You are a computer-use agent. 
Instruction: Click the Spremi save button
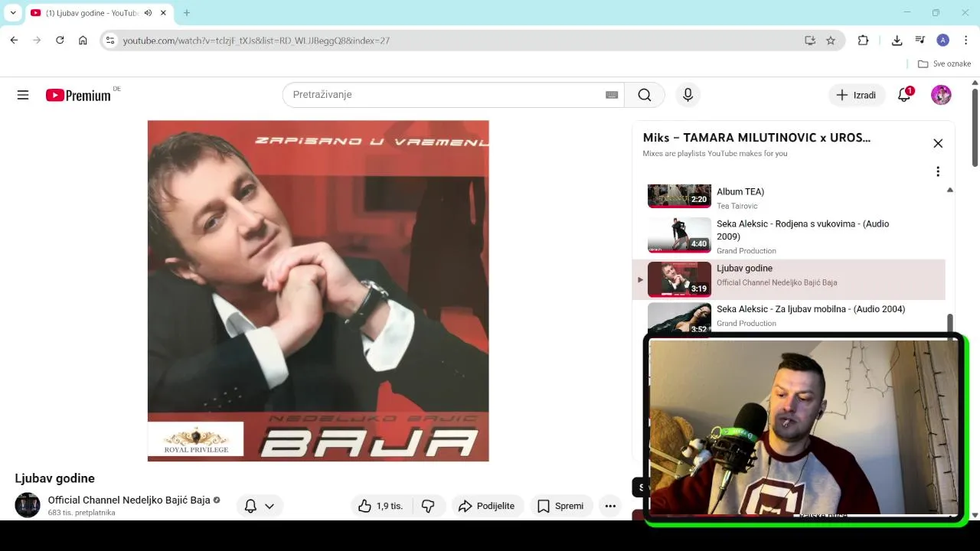pos(561,506)
